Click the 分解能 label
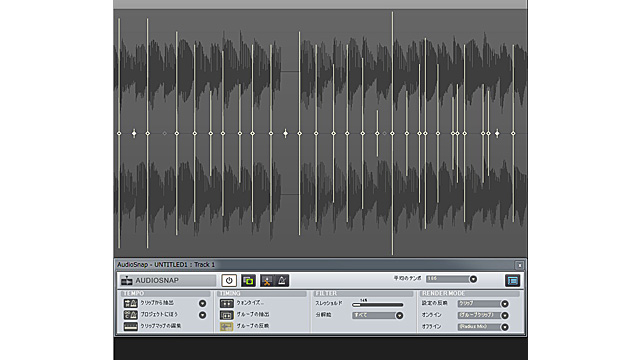Image resolution: width=640 pixels, height=360 pixels. tap(323, 315)
